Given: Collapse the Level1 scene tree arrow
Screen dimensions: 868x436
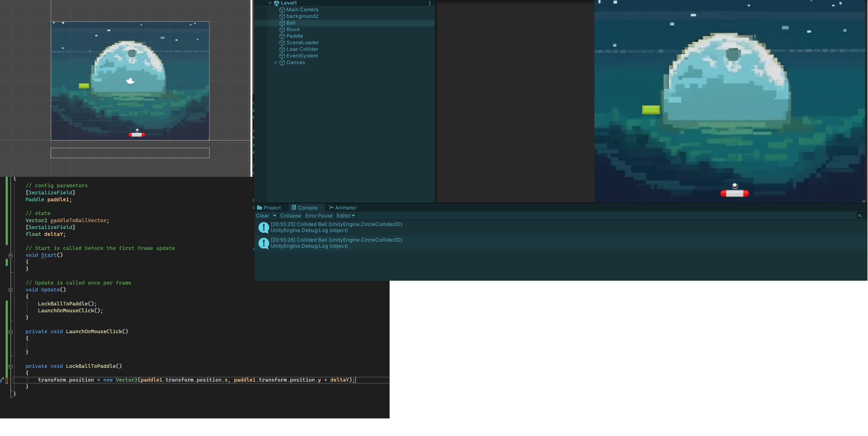Looking at the screenshot, I should (270, 3).
